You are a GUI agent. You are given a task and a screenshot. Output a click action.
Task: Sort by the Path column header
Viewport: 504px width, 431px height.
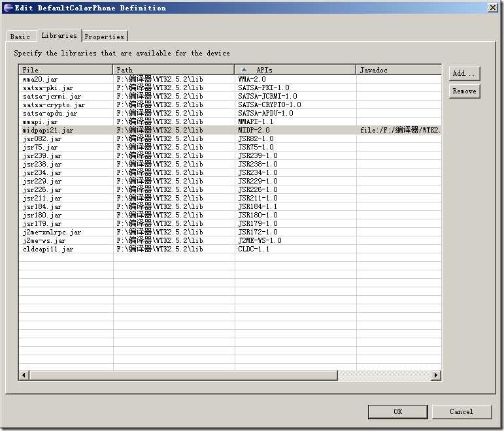coord(174,70)
